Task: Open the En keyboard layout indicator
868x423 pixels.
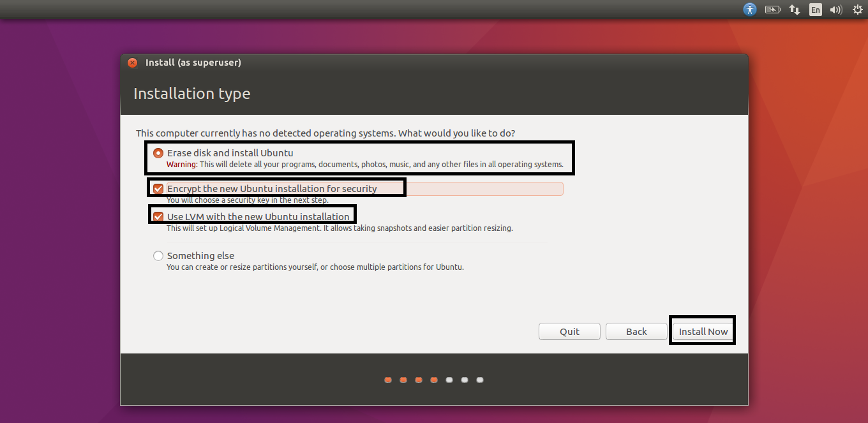Action: [815, 10]
